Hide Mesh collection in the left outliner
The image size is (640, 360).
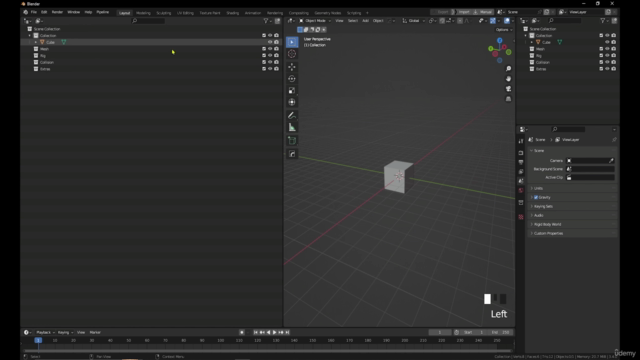click(270, 49)
